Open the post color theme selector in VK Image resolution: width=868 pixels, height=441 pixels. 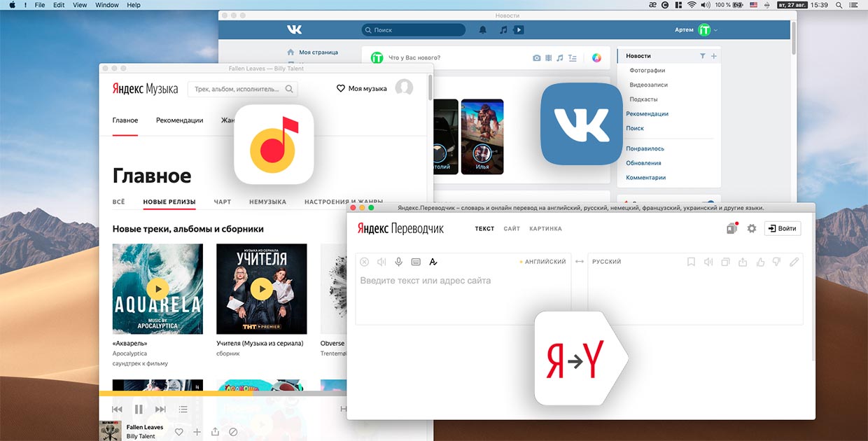pyautogui.click(x=596, y=58)
